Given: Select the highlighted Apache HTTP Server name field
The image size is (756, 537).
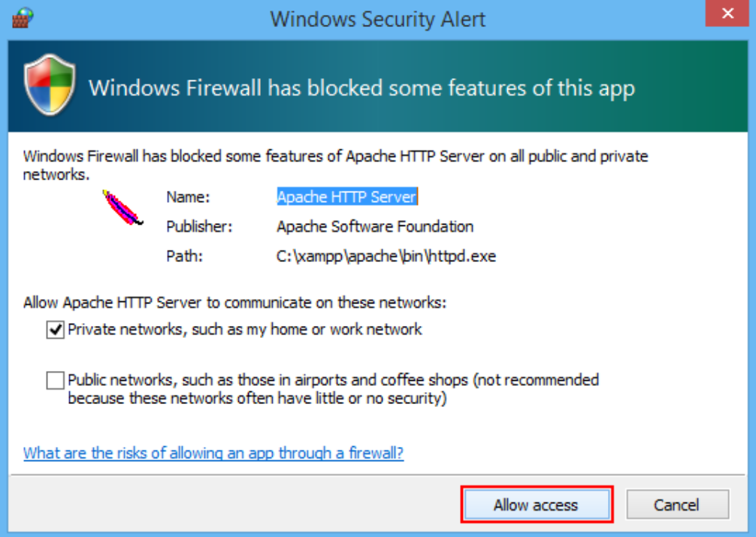Looking at the screenshot, I should [346, 197].
